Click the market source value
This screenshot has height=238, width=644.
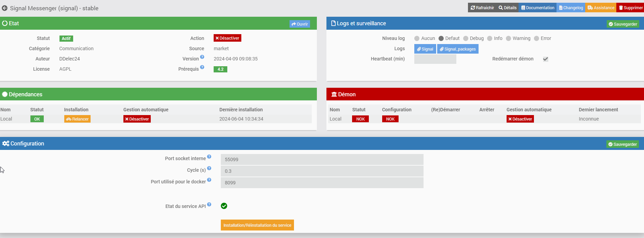[221, 48]
